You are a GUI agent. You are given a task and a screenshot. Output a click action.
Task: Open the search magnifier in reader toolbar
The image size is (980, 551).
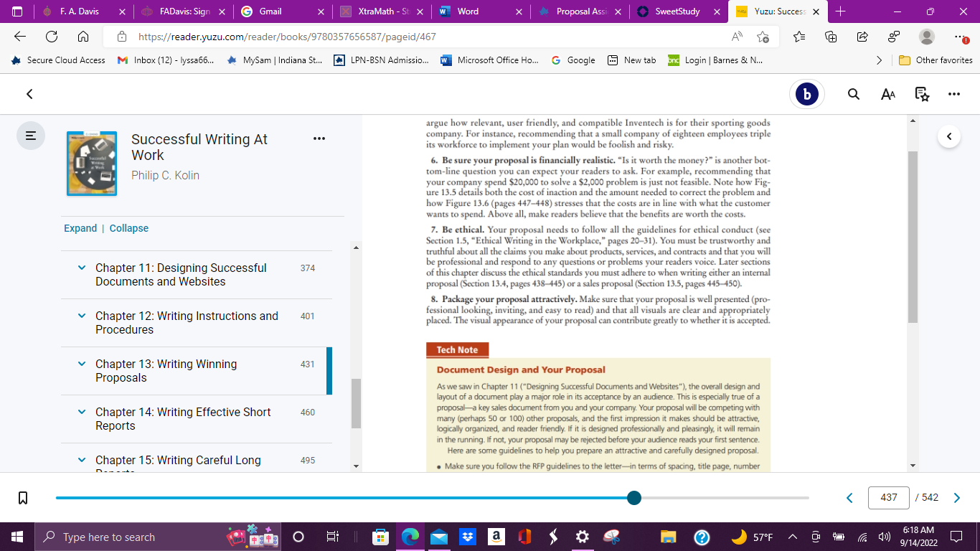854,94
